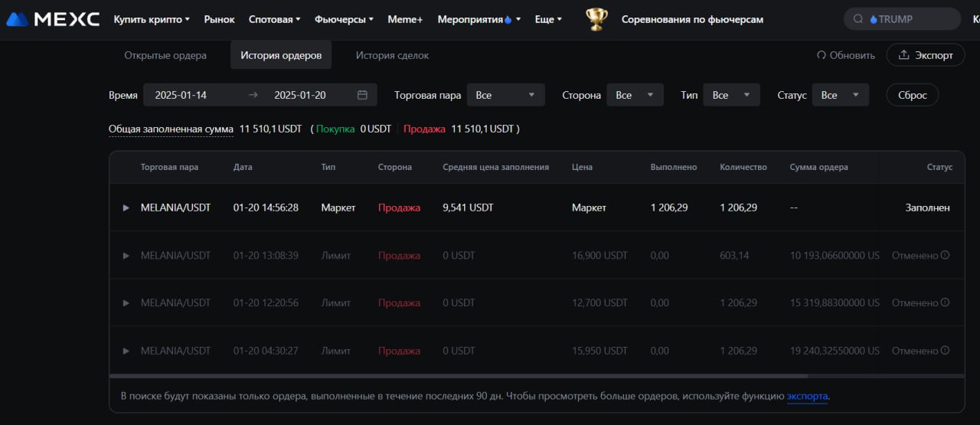This screenshot has height=425, width=980.
Task: Click the refresh icon next to Обновить
Action: (822, 55)
